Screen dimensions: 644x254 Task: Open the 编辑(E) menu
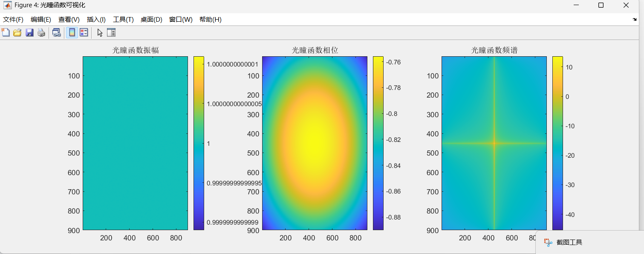click(x=41, y=20)
